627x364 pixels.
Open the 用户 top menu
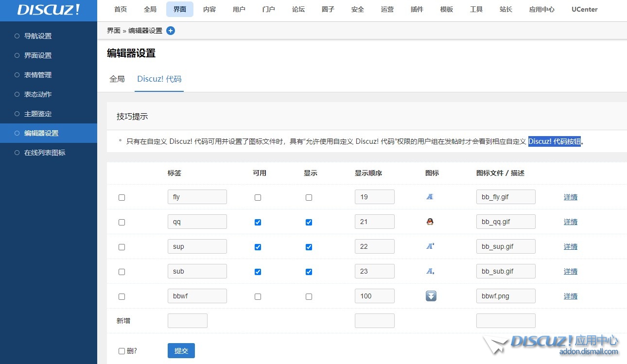coord(239,9)
